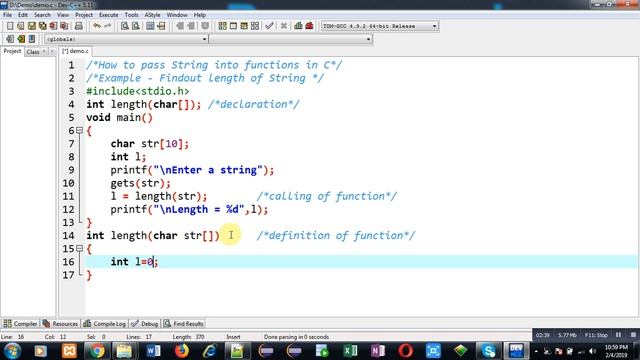This screenshot has height=360, width=640.
Task: Start debugging with the checkmark icon
Action: [x=269, y=26]
